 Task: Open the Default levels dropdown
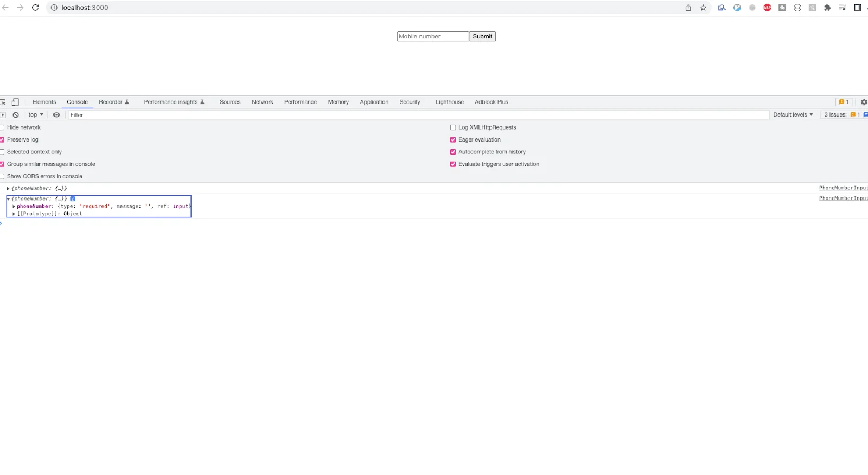tap(793, 115)
